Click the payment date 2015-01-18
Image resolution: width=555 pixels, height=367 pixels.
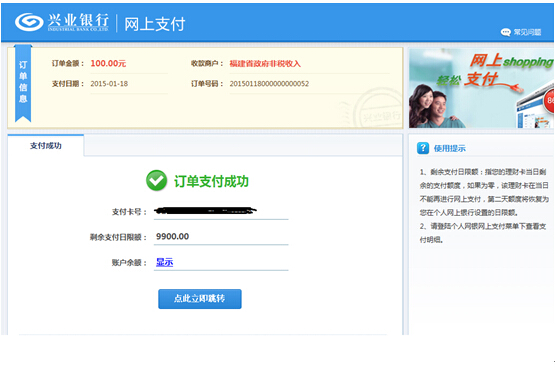pos(109,84)
